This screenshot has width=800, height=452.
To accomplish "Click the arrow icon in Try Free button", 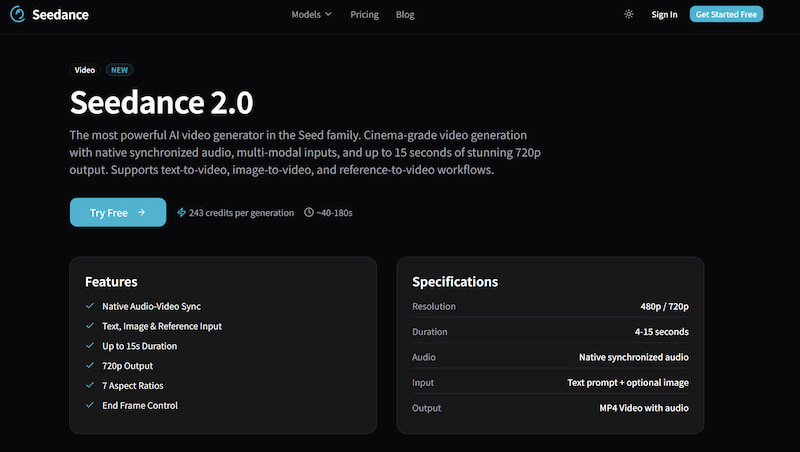I will 141,212.
